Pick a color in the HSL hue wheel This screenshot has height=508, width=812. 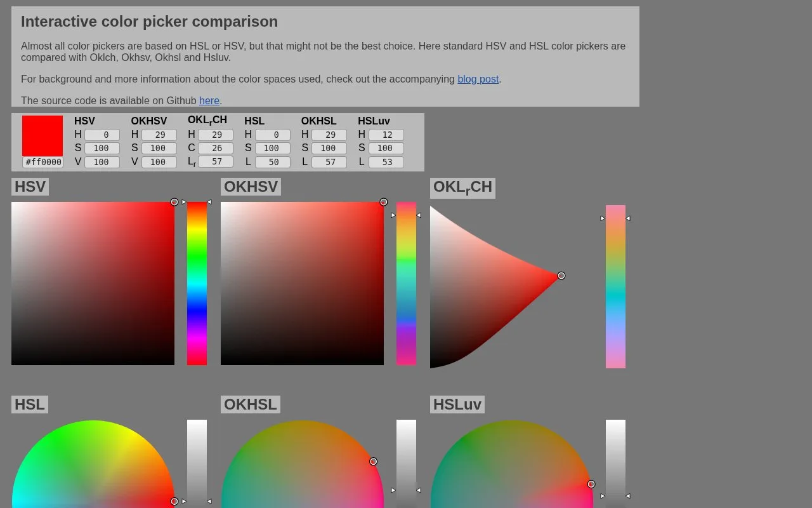93,464
